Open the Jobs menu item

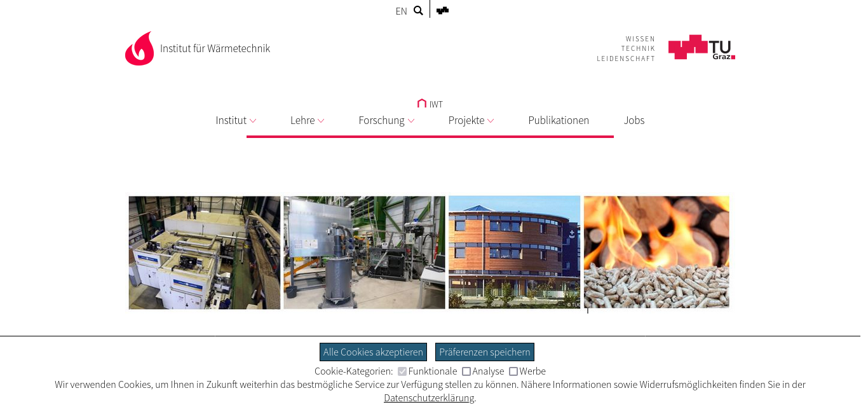pyautogui.click(x=634, y=120)
